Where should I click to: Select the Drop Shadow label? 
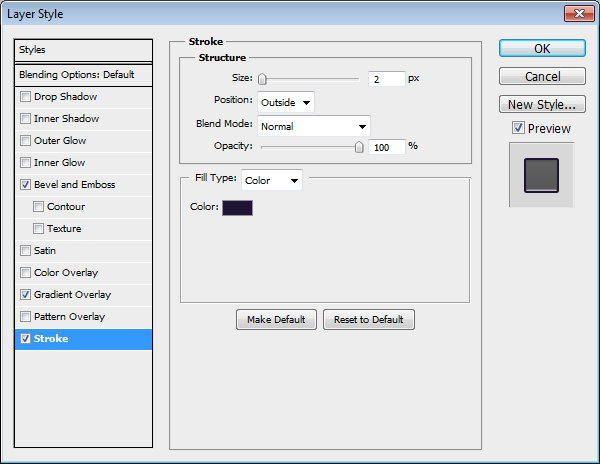[65, 97]
